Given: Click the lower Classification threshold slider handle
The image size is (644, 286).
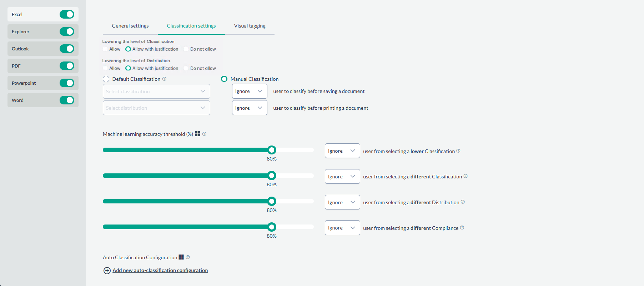Looking at the screenshot, I should [x=272, y=150].
